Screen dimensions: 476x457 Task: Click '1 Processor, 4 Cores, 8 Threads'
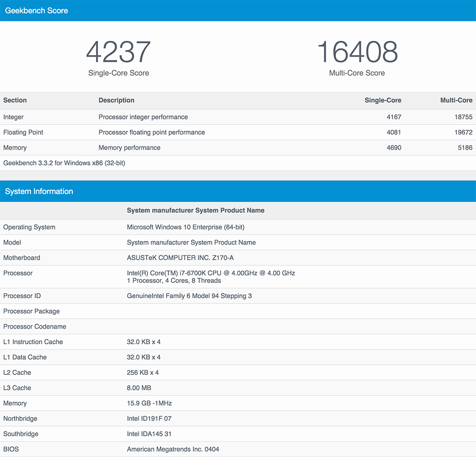click(174, 281)
